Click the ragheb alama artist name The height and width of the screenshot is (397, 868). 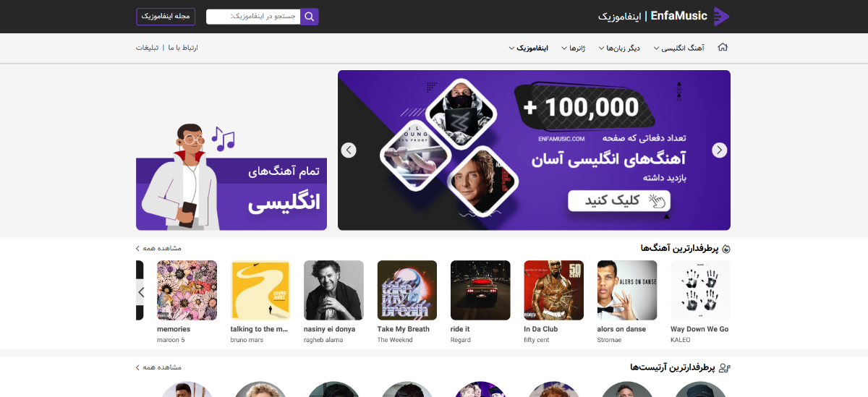pyautogui.click(x=323, y=340)
